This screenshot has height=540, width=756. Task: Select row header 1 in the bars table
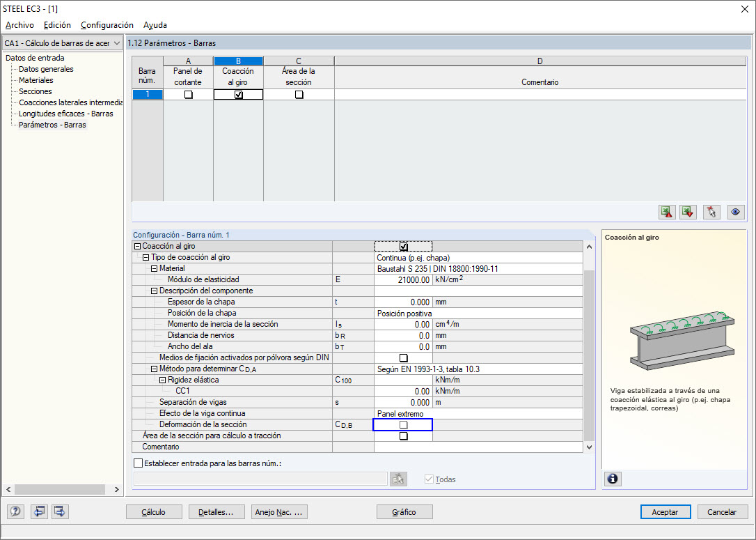pyautogui.click(x=148, y=95)
